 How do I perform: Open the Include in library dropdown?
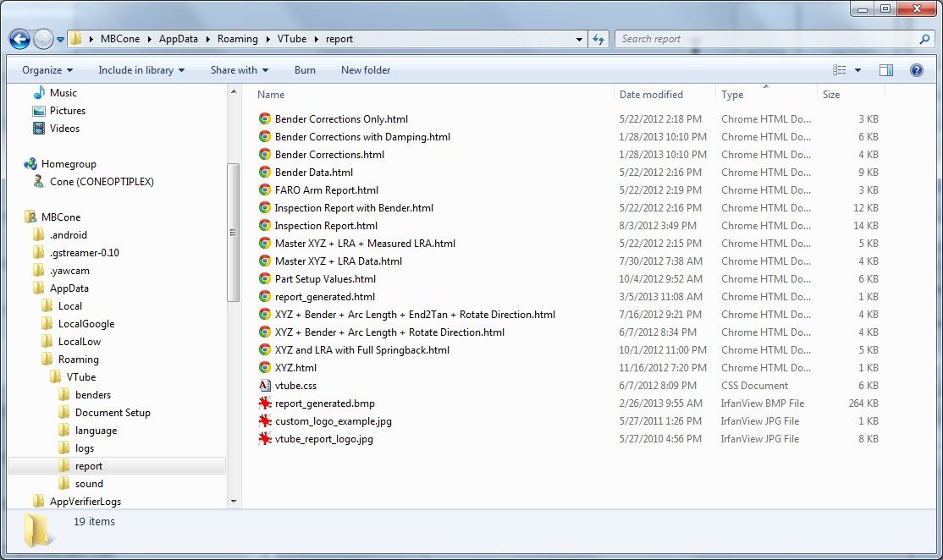coord(141,70)
